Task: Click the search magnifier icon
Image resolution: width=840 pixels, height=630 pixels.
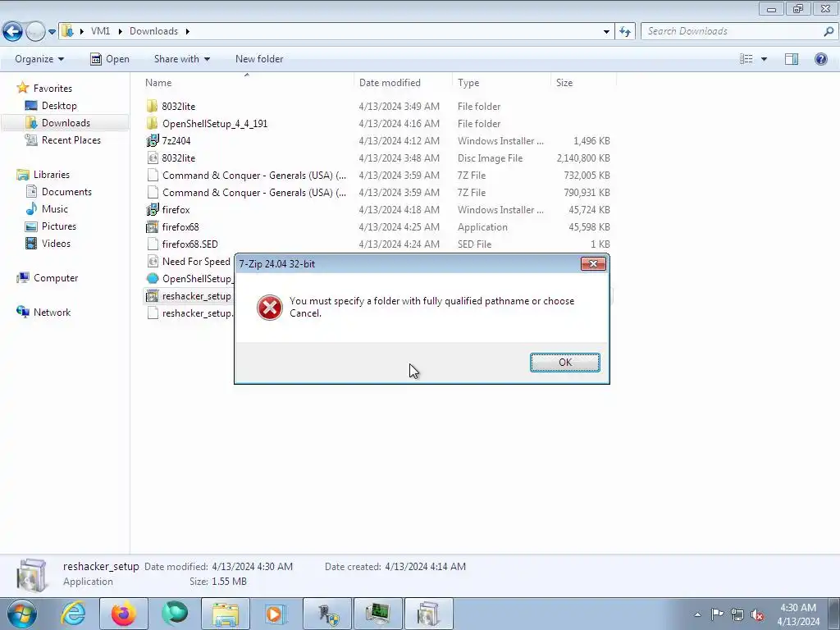Action: [x=829, y=31]
